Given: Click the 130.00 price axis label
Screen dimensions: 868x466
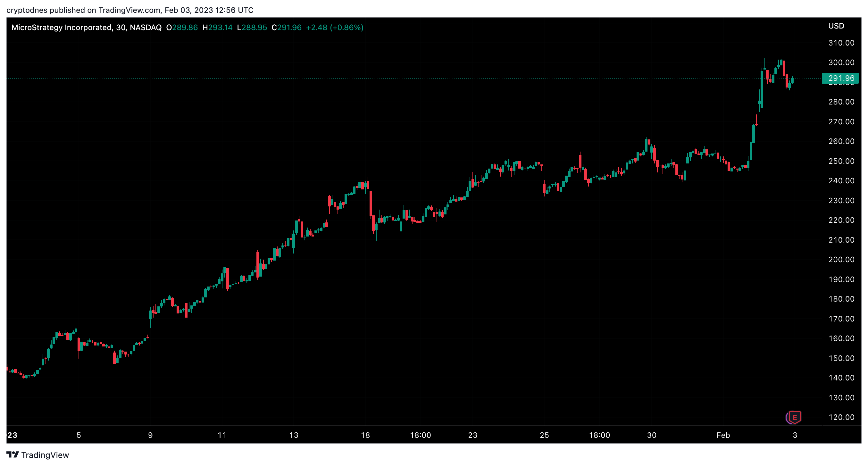Looking at the screenshot, I should (x=841, y=398).
